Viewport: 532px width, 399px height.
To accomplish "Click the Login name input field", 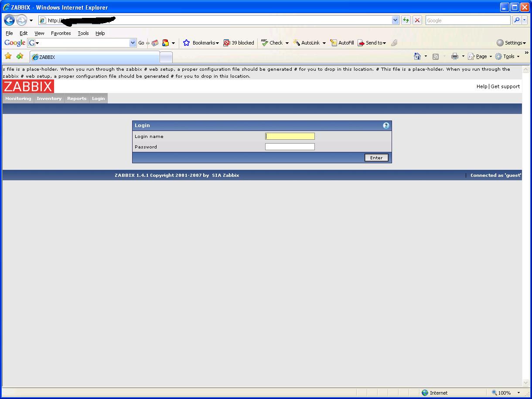I will 290,136.
